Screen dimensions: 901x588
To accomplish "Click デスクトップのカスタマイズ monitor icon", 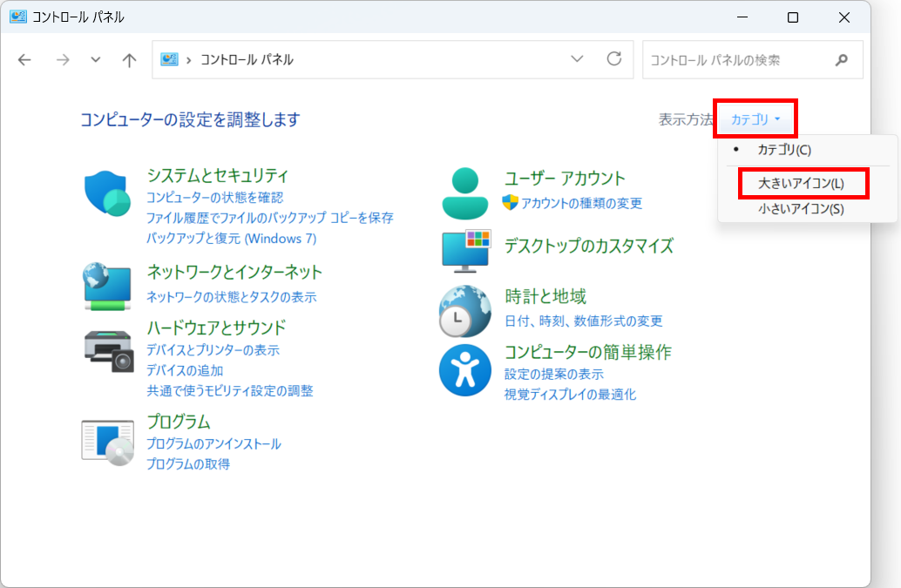I will (x=464, y=250).
